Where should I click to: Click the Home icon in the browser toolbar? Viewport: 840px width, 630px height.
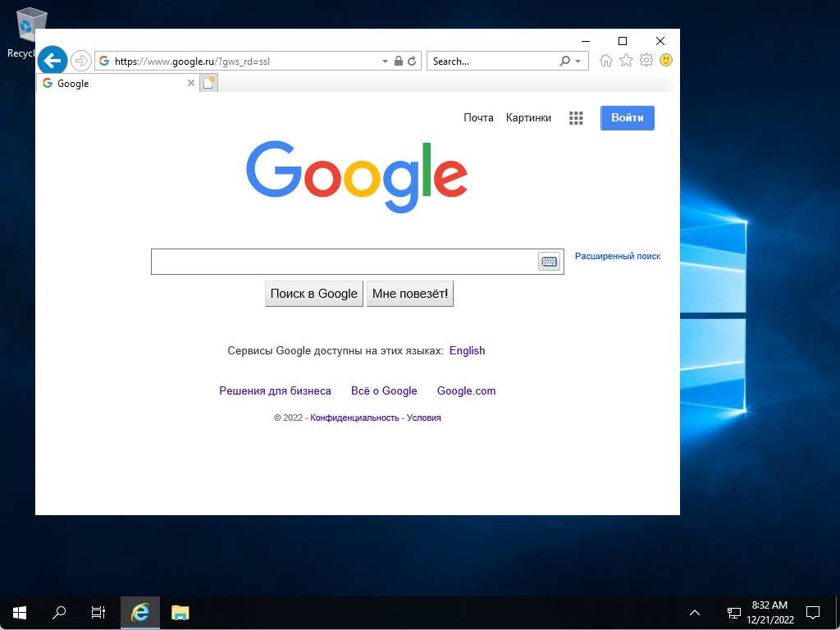[x=605, y=60]
